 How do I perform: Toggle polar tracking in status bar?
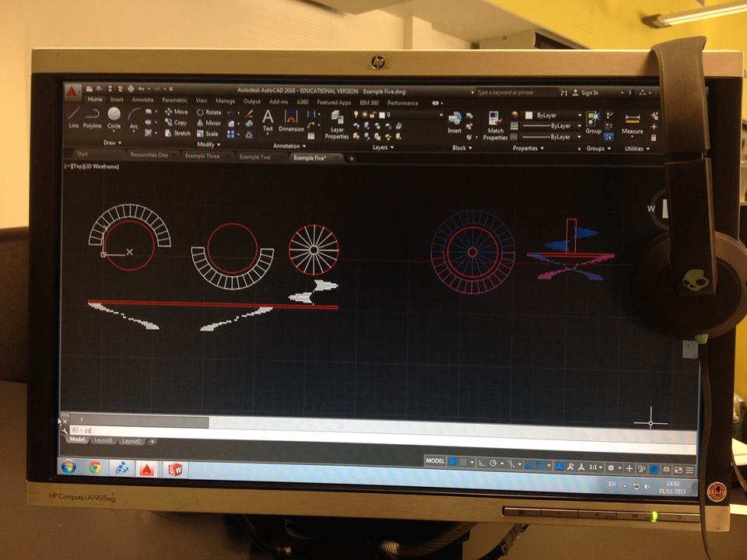[493, 464]
